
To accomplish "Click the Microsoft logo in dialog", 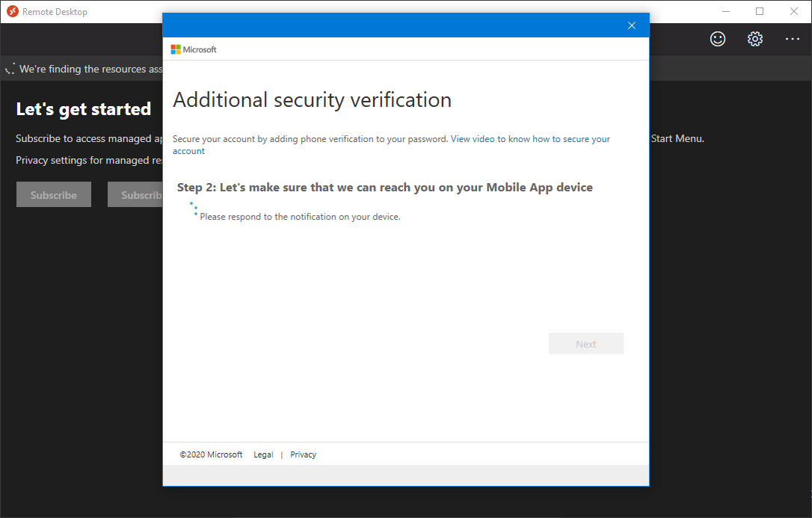I will coord(194,49).
